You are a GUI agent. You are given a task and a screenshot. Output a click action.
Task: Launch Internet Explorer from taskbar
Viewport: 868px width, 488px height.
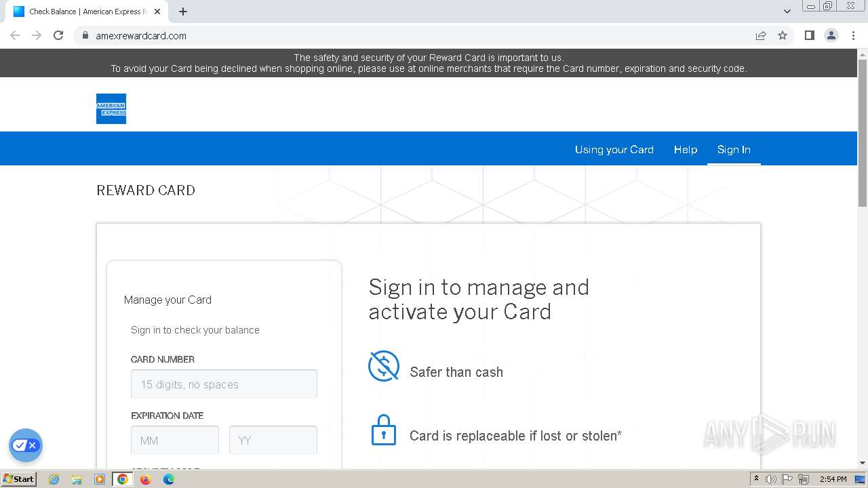click(x=54, y=479)
